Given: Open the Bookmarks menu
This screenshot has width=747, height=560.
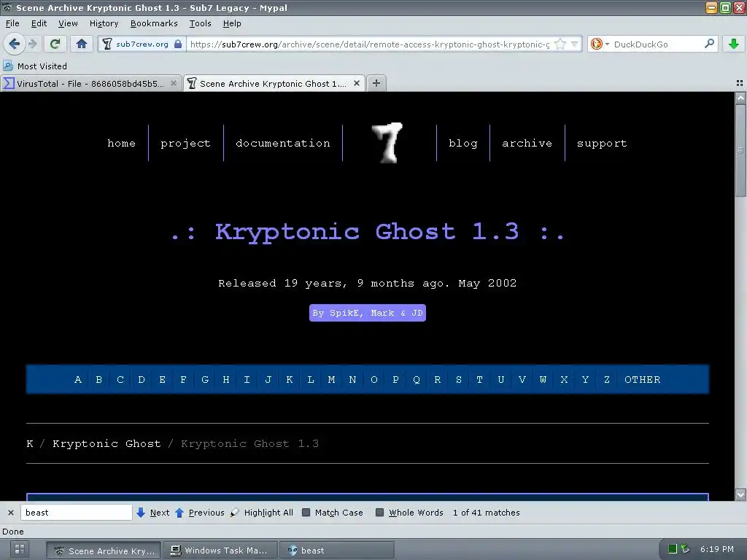Looking at the screenshot, I should [154, 23].
